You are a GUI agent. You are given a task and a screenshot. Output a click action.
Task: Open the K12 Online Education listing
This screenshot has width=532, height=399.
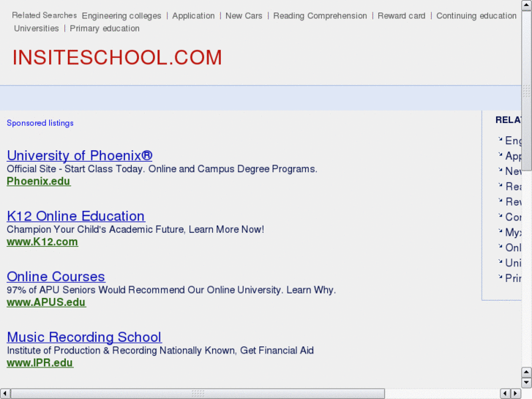tap(76, 216)
